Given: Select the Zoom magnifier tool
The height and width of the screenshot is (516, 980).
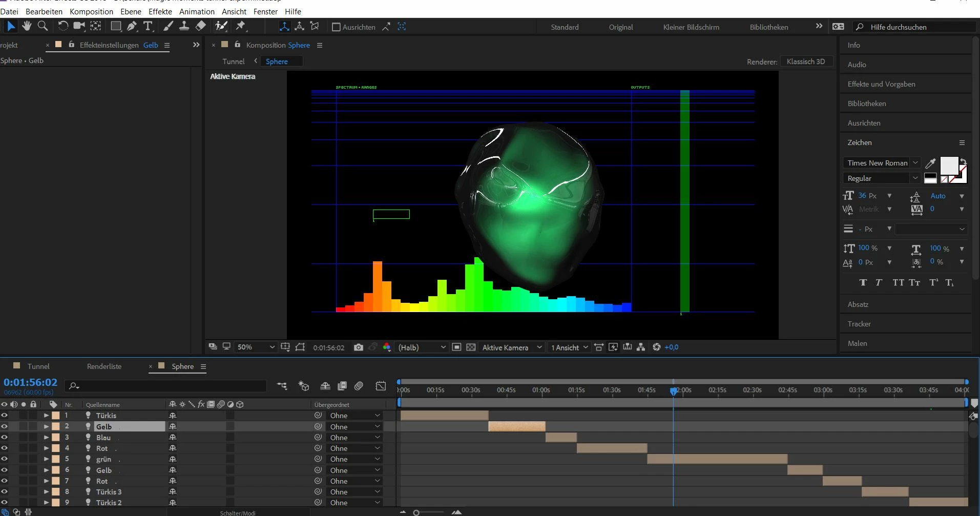Looking at the screenshot, I should (43, 26).
